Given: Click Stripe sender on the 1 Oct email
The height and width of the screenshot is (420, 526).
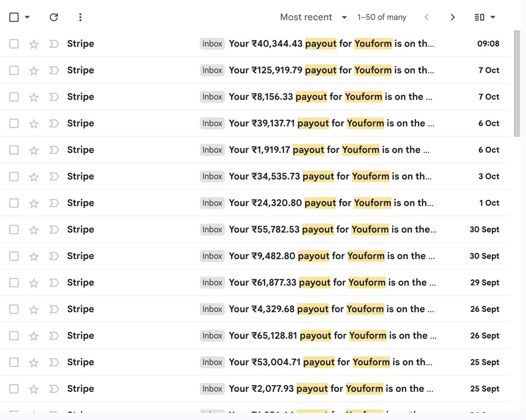Looking at the screenshot, I should [81, 203].
